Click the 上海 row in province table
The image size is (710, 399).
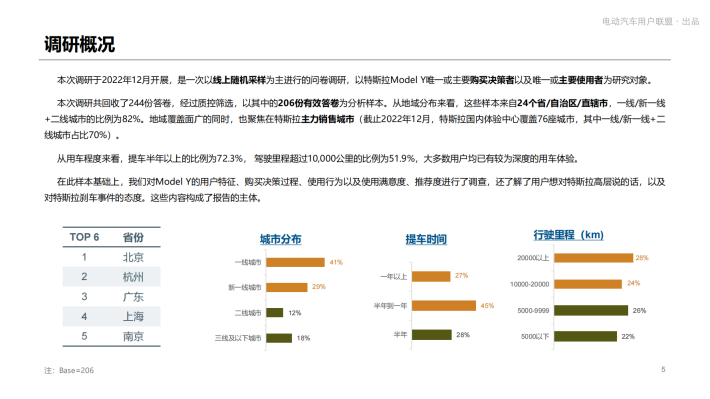point(111,316)
